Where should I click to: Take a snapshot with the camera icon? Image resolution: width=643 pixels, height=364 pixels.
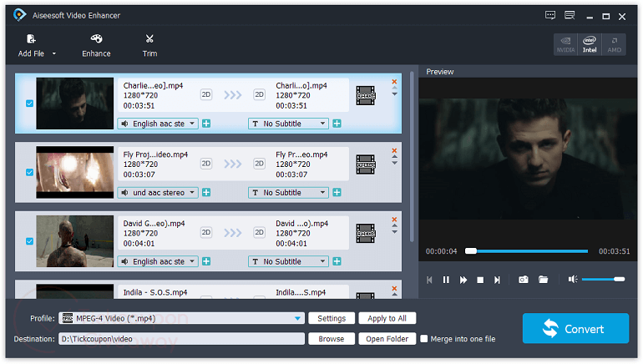[523, 280]
